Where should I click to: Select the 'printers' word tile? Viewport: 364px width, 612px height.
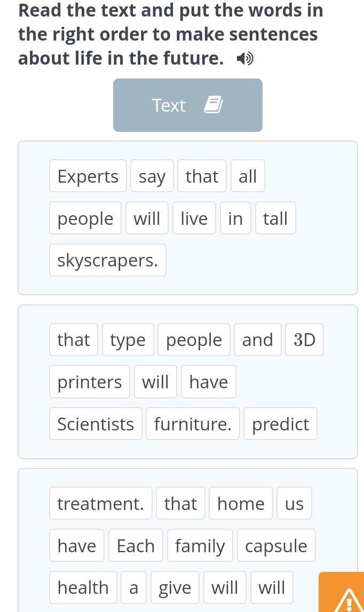tap(90, 382)
